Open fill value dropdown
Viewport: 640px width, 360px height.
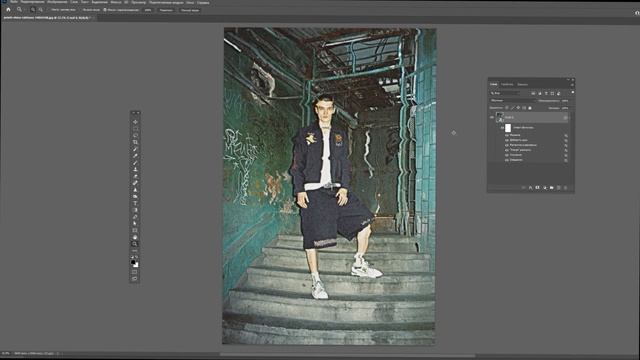pos(565,108)
